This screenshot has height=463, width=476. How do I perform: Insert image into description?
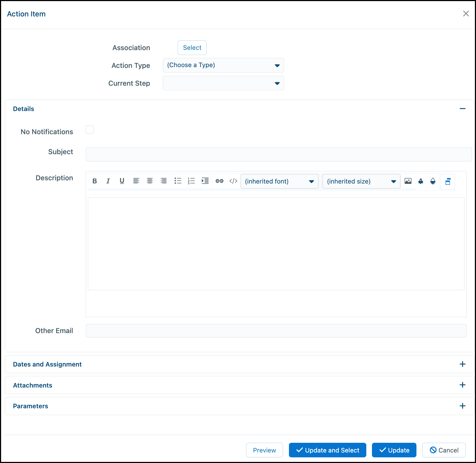click(x=408, y=181)
